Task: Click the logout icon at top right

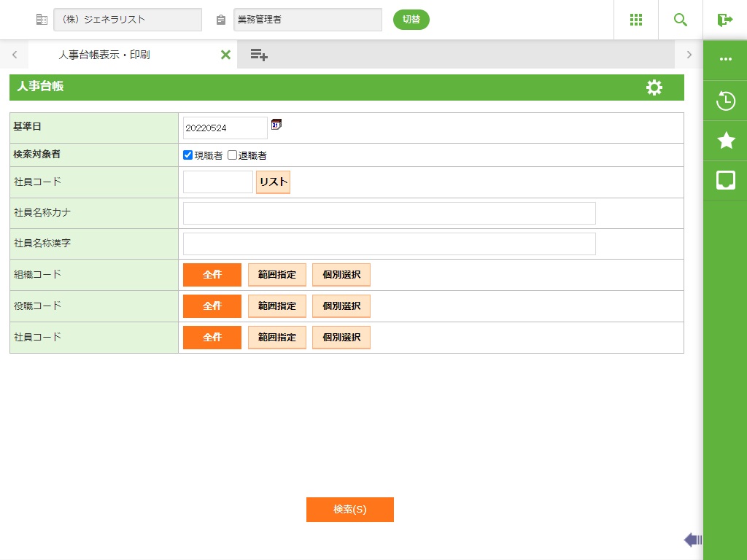Action: coord(724,20)
